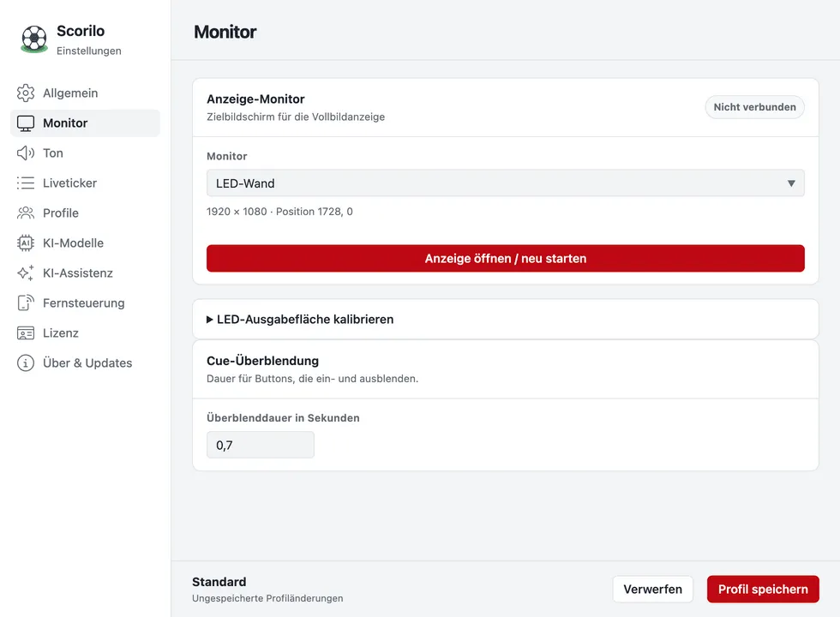Screen dimensions: 840x617
Task: Save profile with Profil speichern
Action: [x=763, y=590]
